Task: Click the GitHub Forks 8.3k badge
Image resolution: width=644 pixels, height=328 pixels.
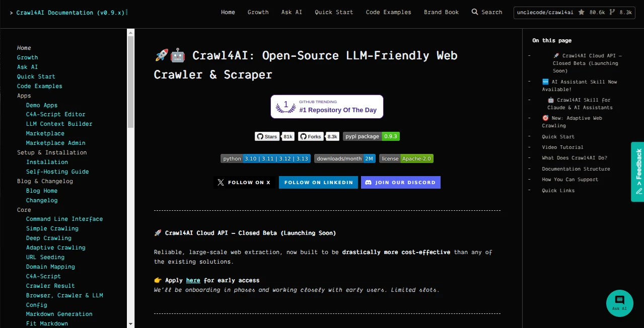Action: click(x=319, y=136)
